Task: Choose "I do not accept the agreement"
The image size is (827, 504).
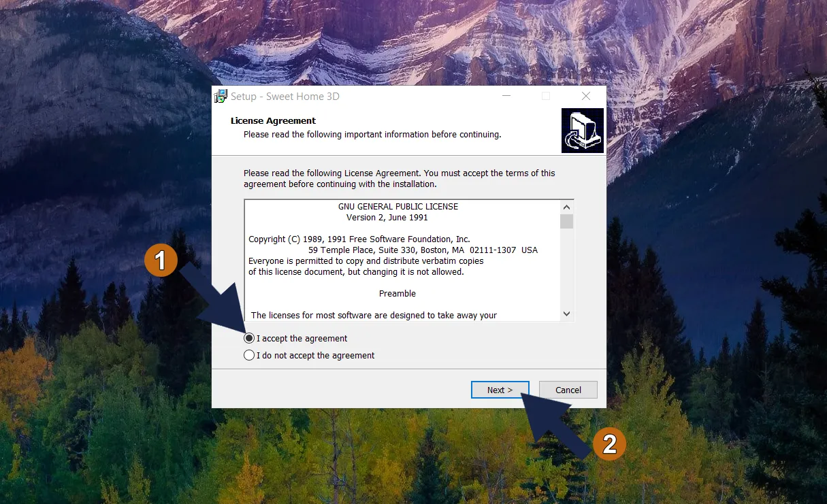Action: [x=249, y=355]
